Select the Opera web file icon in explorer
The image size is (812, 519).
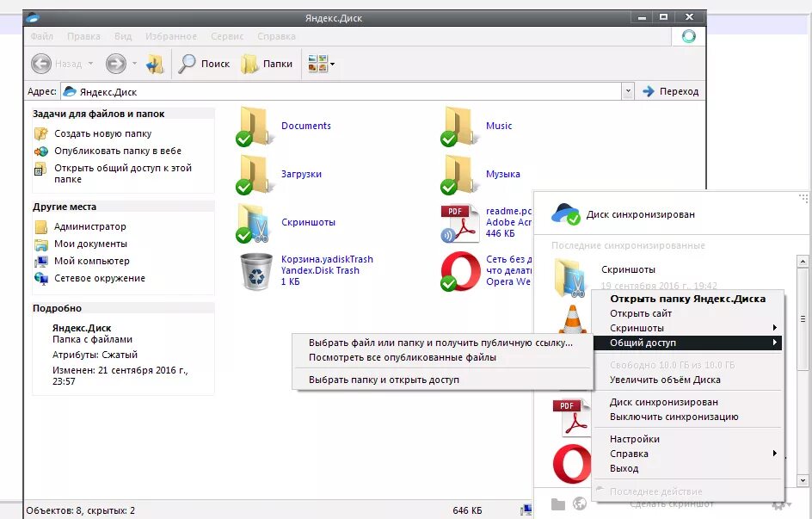click(x=460, y=271)
